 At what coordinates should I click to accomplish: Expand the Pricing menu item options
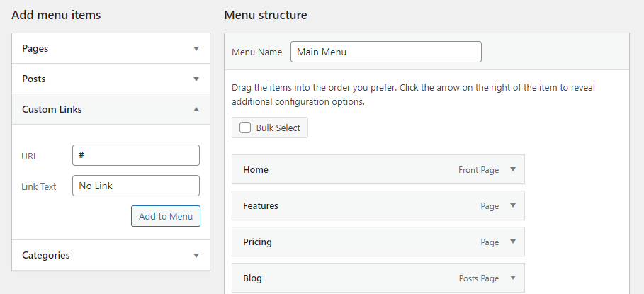[512, 242]
